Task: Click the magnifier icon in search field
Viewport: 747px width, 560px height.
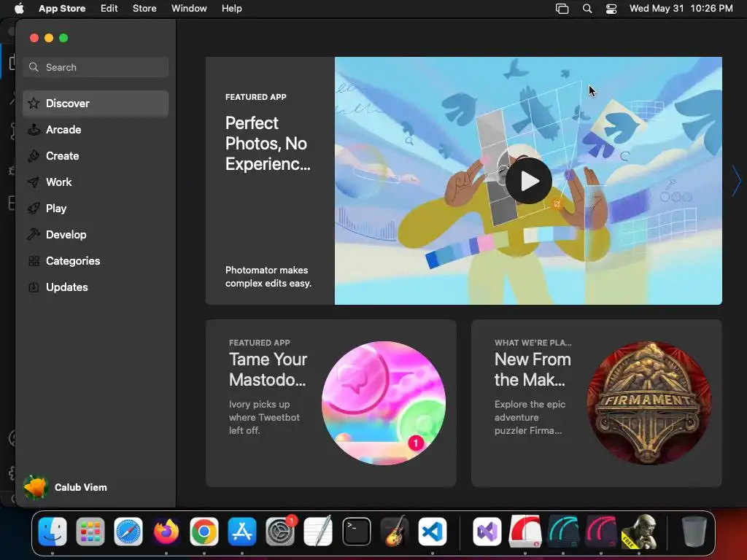Action: point(34,67)
